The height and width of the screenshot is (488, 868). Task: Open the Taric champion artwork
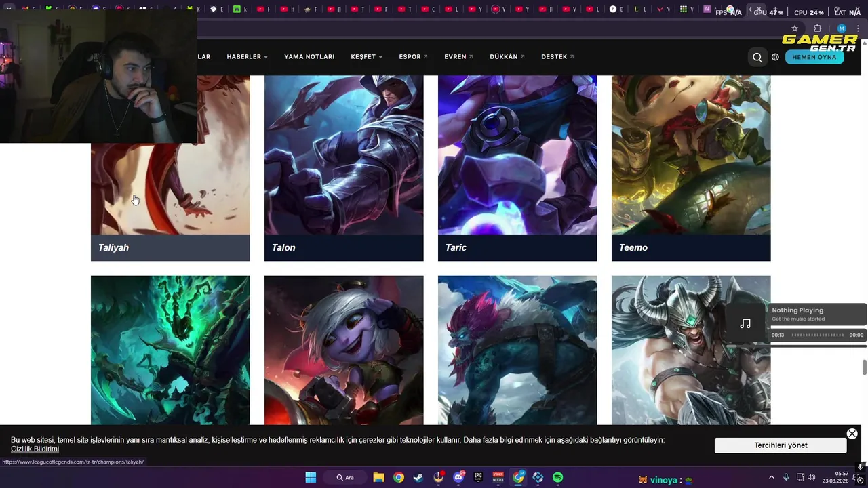coord(517,155)
